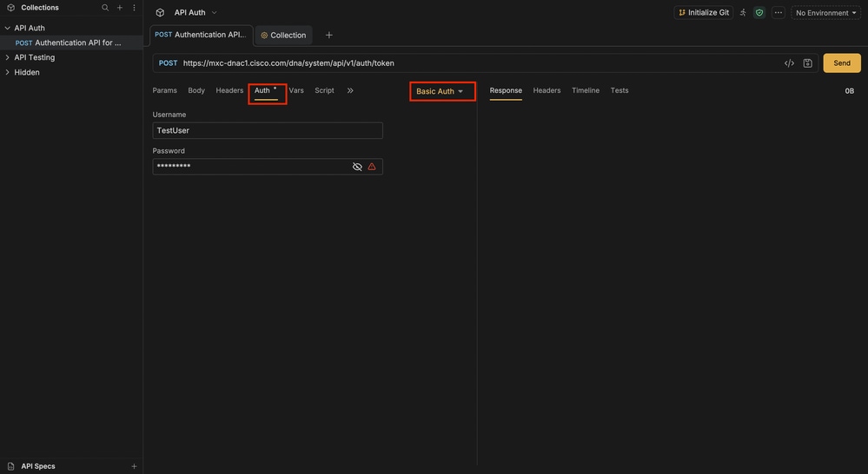
Task: Click the plus icon beside Collections search
Action: (x=120, y=8)
